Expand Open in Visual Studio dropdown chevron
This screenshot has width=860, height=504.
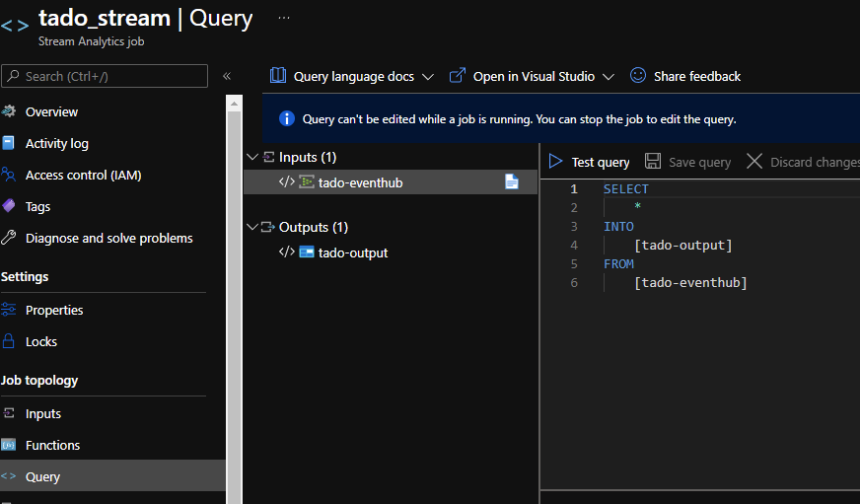pyautogui.click(x=609, y=77)
